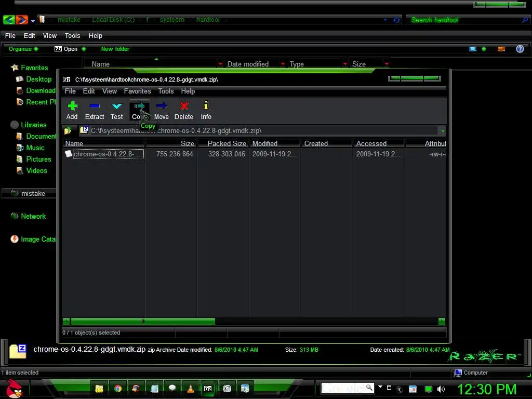Click the Explorer Back arrow button
The height and width of the screenshot is (399, 532).
[9, 20]
